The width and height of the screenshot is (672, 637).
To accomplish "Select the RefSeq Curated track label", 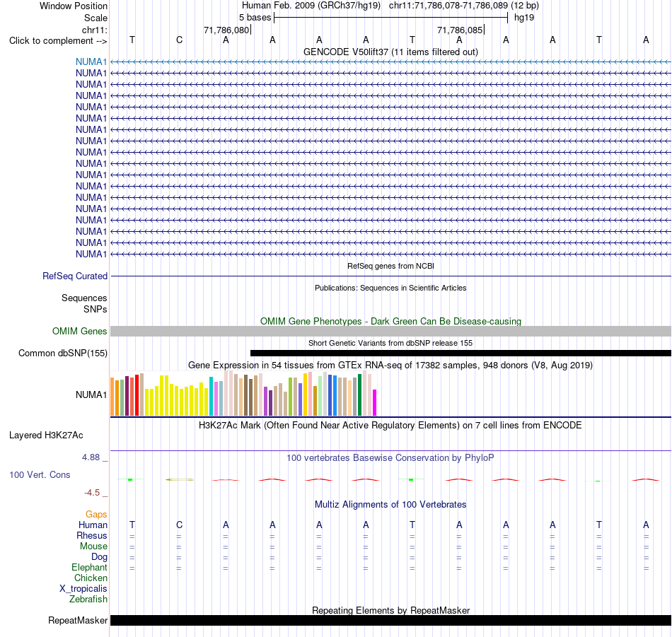I will click(74, 276).
